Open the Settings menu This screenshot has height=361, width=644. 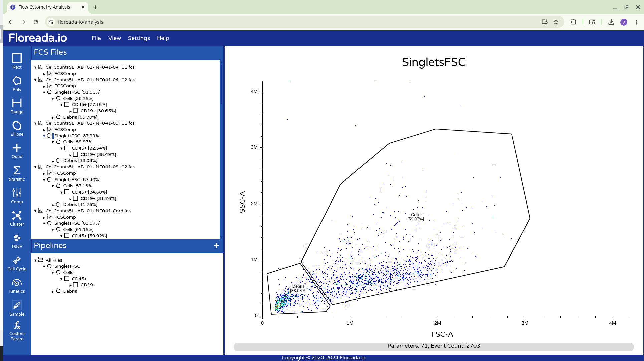(139, 38)
